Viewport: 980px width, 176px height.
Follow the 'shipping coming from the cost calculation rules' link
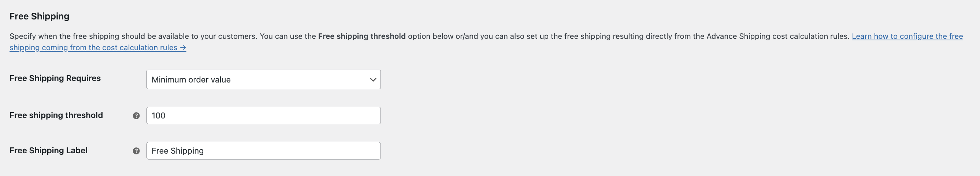94,48
